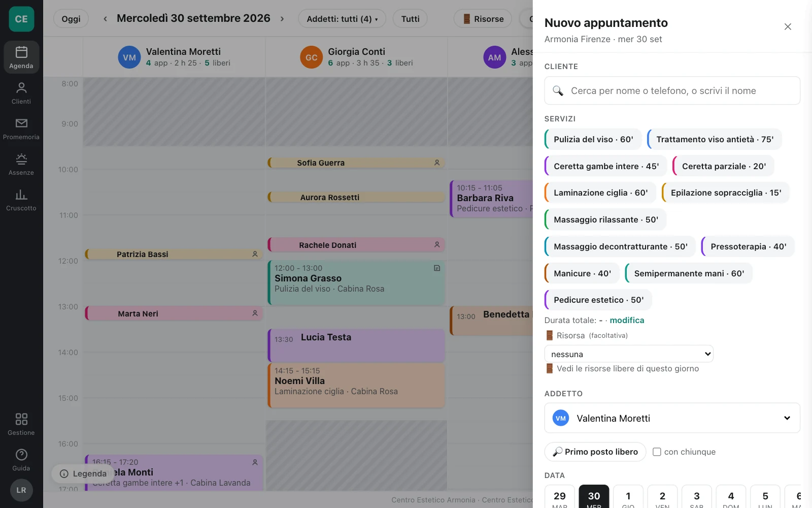Screen dimensions: 812x508
Task: Go to Assenze in the sidebar
Action: (21, 164)
